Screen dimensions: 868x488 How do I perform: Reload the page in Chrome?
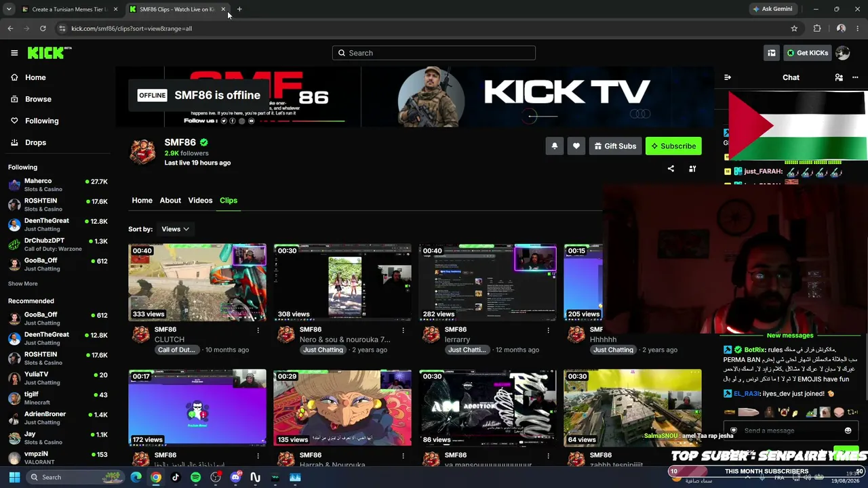(43, 28)
